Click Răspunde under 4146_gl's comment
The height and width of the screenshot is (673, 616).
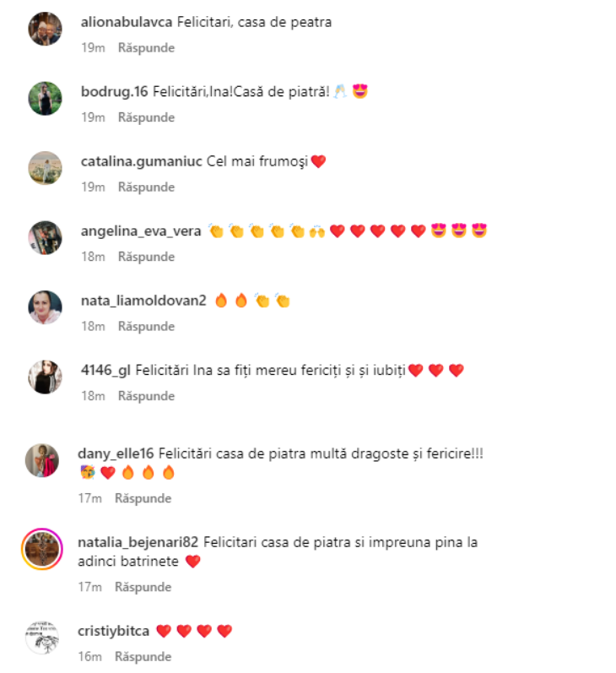146,396
